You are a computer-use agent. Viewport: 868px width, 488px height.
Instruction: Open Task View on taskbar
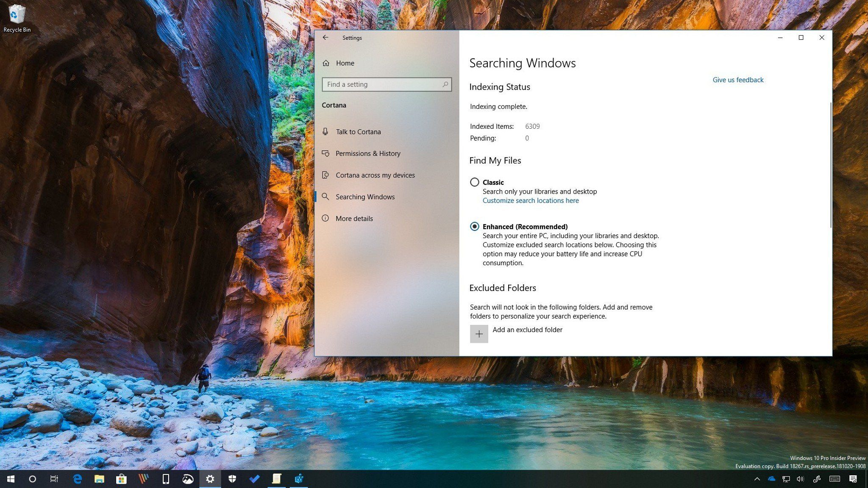[x=54, y=479]
